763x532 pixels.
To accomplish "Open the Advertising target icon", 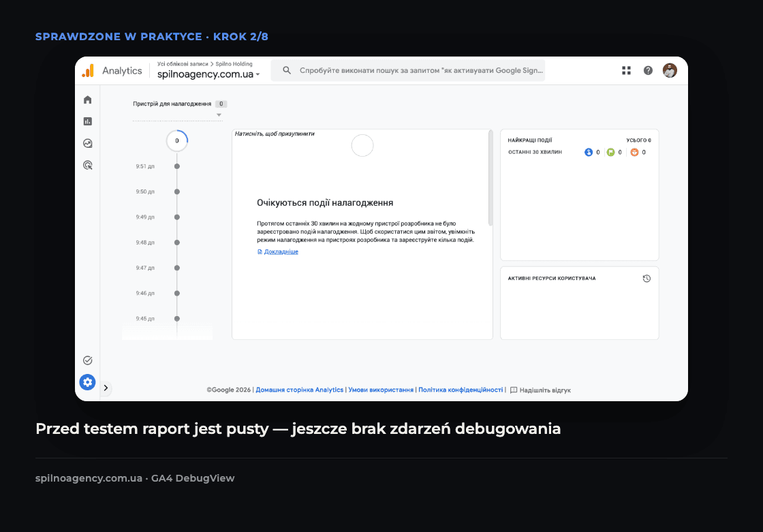I will [x=88, y=165].
